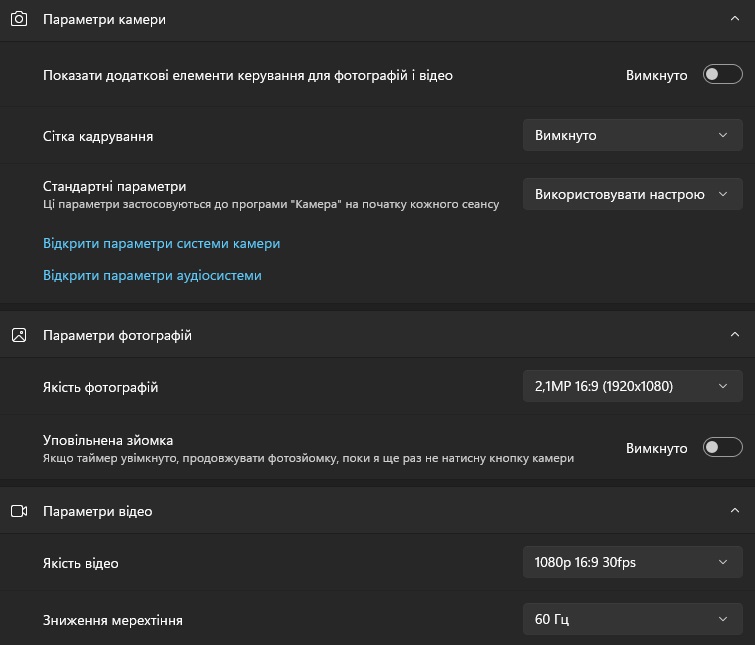Open the Якість фотографій dropdown

coord(633,386)
